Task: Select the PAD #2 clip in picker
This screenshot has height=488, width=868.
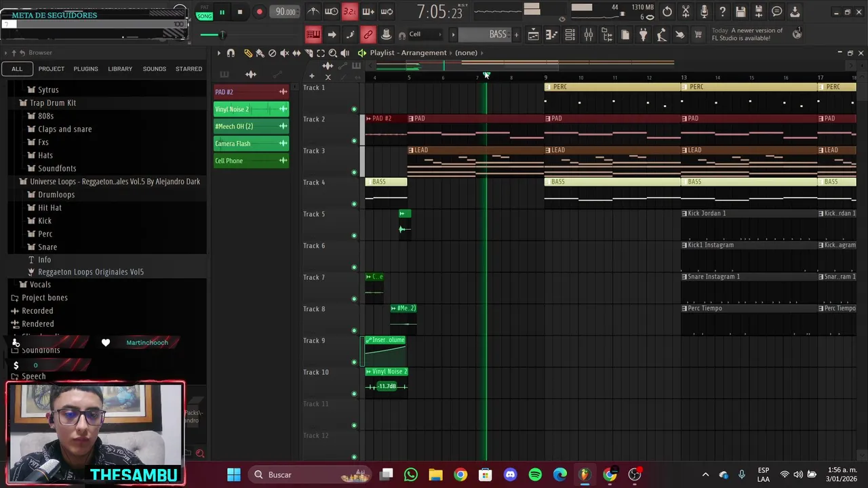Action: coord(251,91)
